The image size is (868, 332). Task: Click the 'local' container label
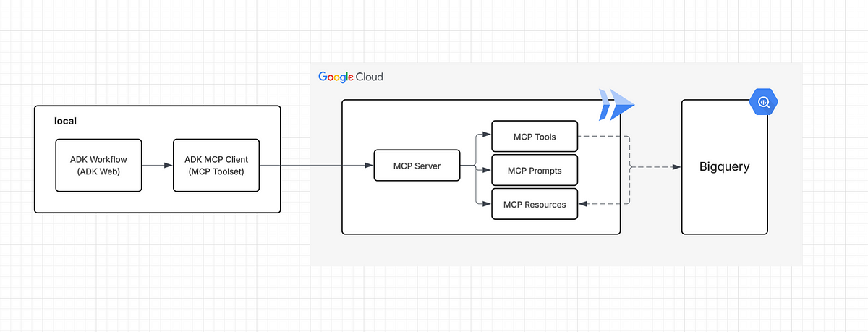click(x=66, y=121)
